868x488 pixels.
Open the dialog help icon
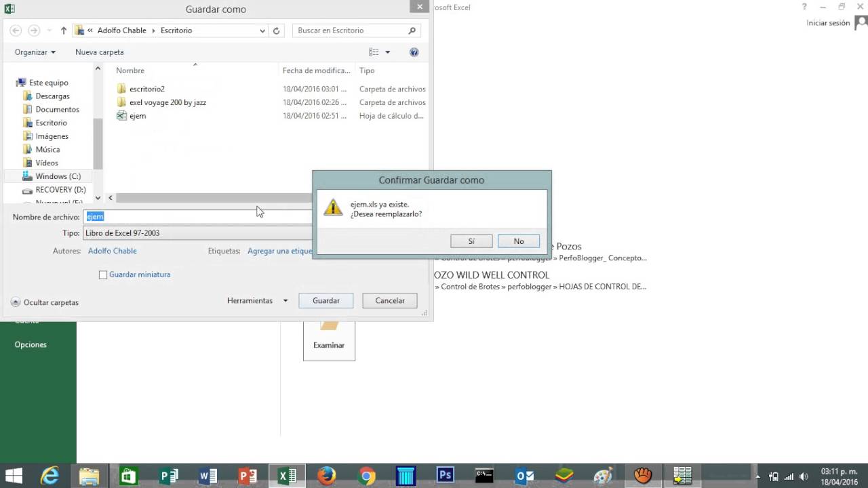(414, 52)
